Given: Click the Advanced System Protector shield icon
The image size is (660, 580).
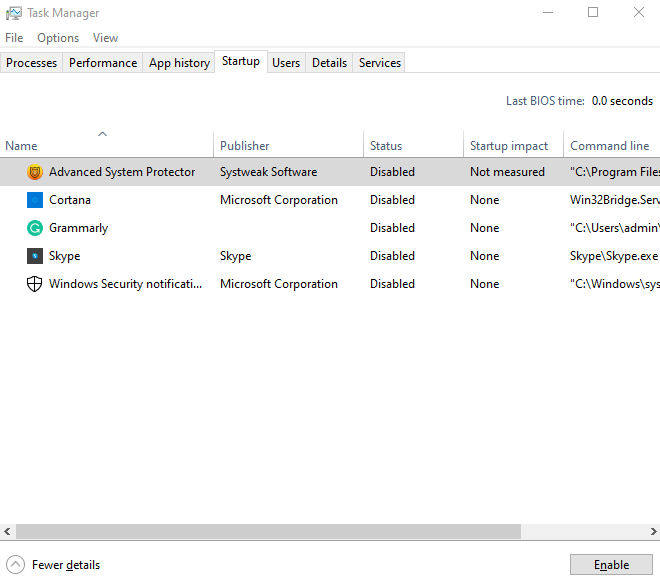Looking at the screenshot, I should click(35, 172).
